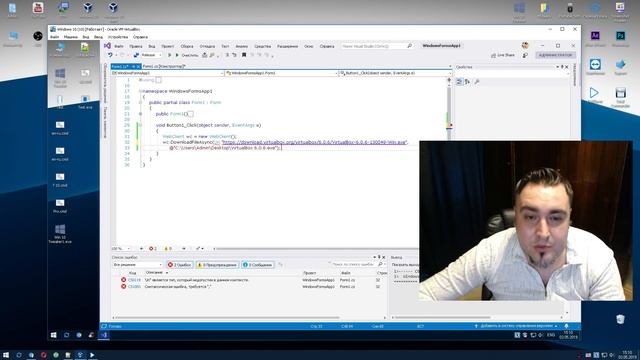
Task: Open the Справка menu in VirtualBox window
Action: pyautogui.click(x=140, y=37)
